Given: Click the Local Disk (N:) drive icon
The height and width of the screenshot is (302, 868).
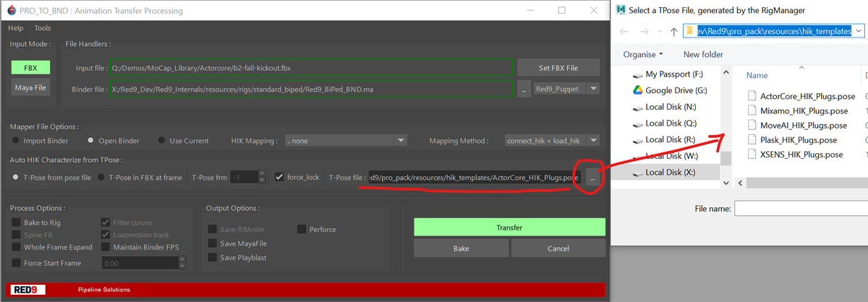Looking at the screenshot, I should point(637,107).
